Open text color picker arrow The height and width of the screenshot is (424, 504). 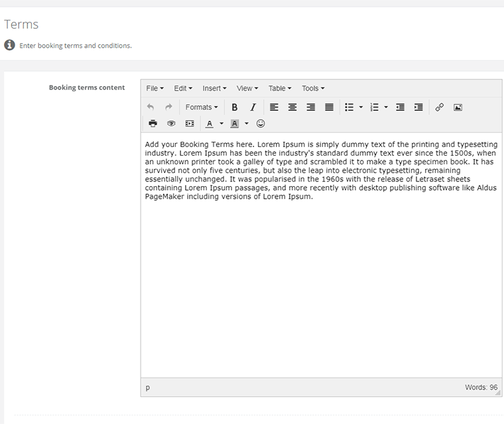coord(221,123)
